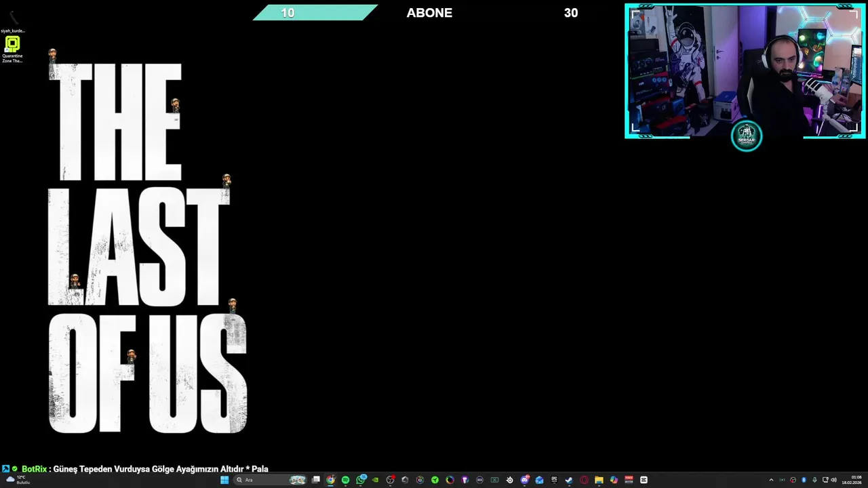Open Task View from the taskbar
The image size is (868, 488).
coord(315,480)
